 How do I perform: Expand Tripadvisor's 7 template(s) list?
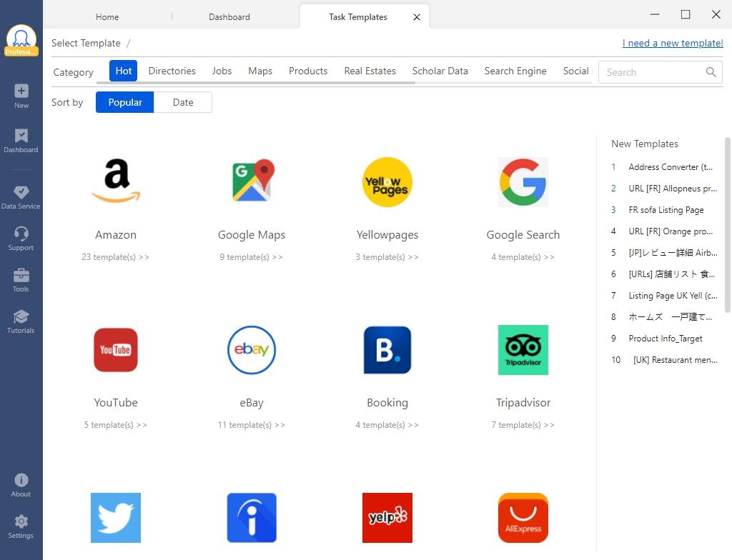coord(523,425)
